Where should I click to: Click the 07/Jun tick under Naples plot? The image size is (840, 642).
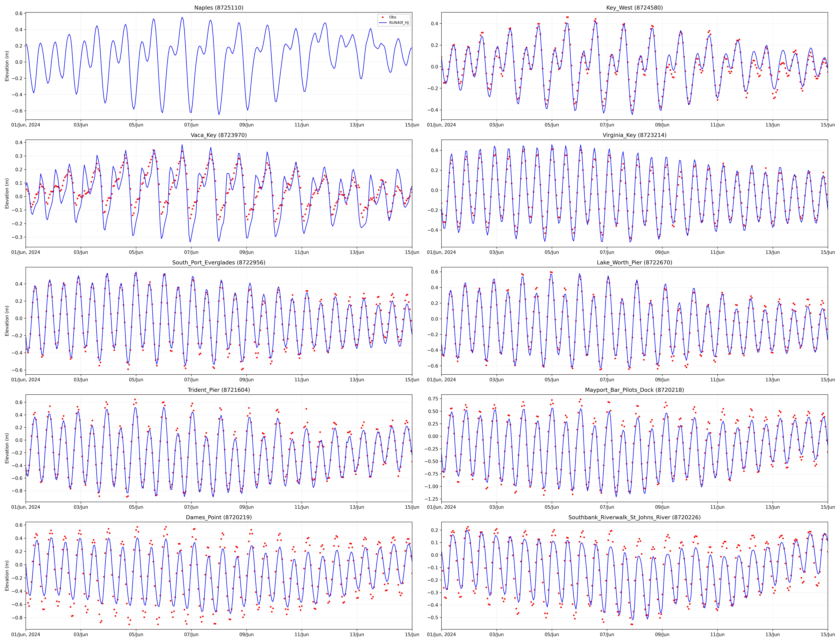click(x=191, y=125)
